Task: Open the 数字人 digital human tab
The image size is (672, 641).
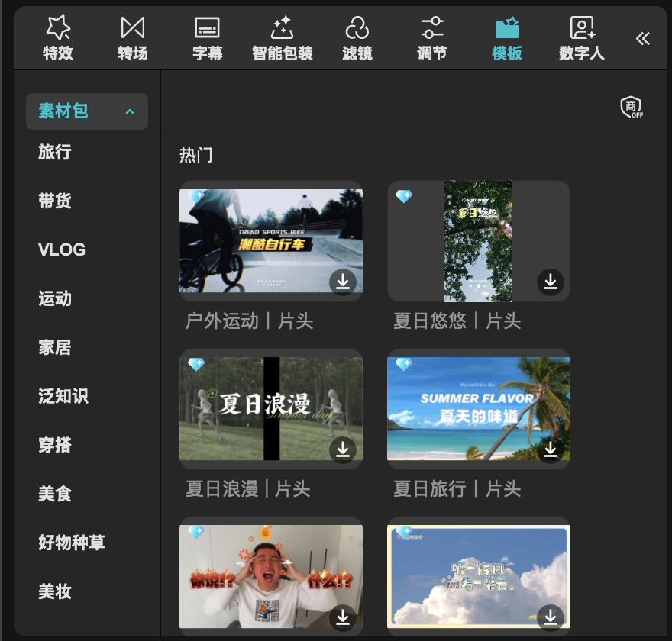Action: (582, 38)
